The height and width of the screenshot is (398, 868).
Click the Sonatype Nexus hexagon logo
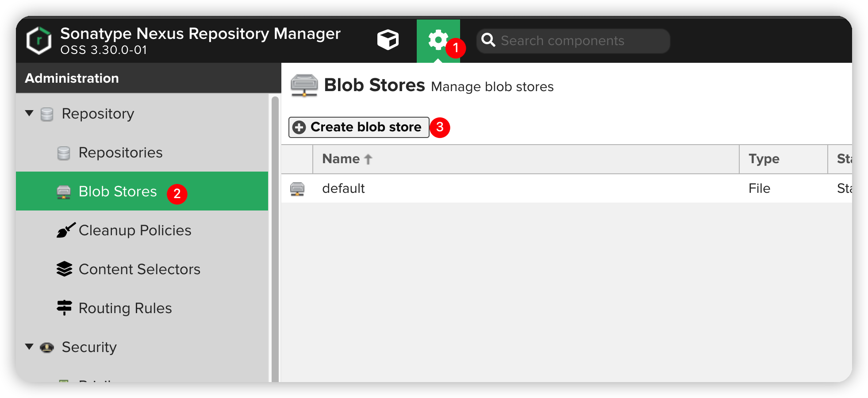[39, 41]
